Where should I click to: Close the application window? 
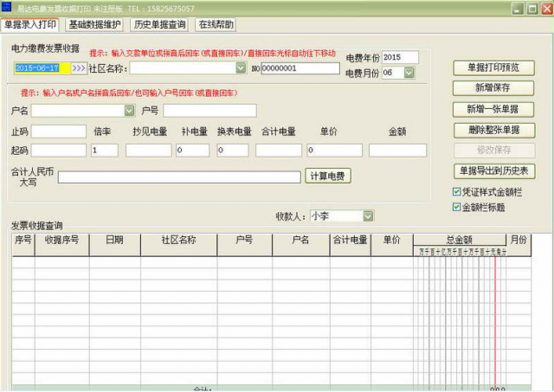coord(546,9)
